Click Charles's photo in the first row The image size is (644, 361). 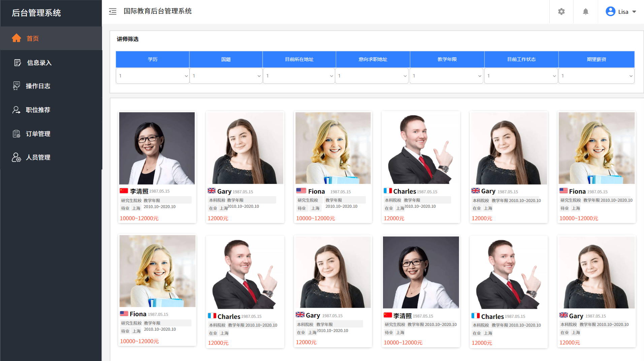(421, 148)
